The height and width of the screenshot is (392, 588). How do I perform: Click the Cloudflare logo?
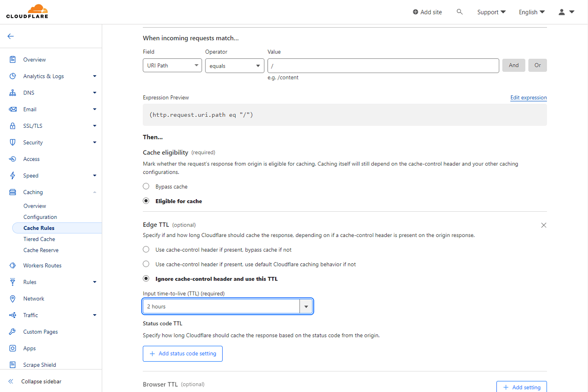pyautogui.click(x=26, y=11)
